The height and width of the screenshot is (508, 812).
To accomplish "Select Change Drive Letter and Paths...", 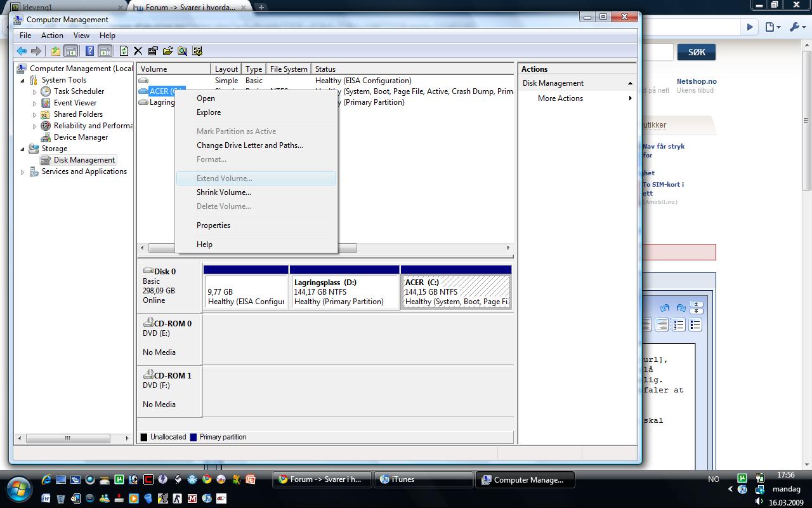I will [x=249, y=145].
